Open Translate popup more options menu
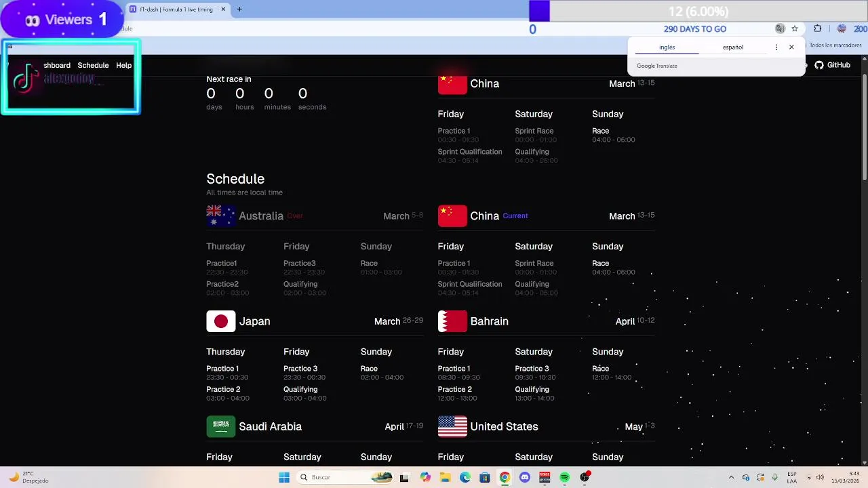 pos(776,47)
